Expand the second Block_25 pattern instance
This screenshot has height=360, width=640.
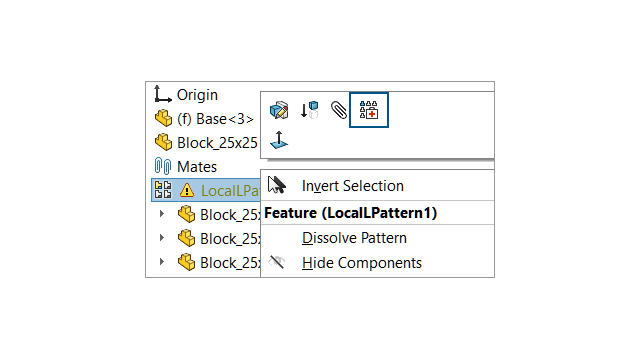tap(162, 238)
